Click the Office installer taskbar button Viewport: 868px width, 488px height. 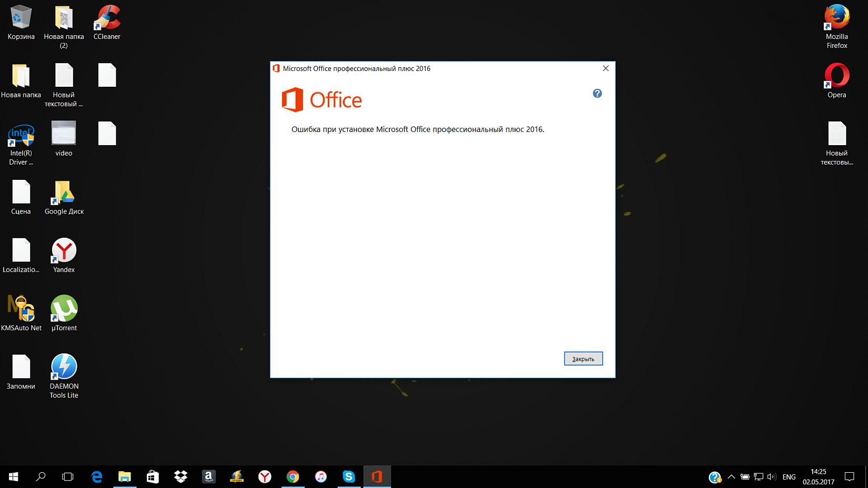point(377,476)
